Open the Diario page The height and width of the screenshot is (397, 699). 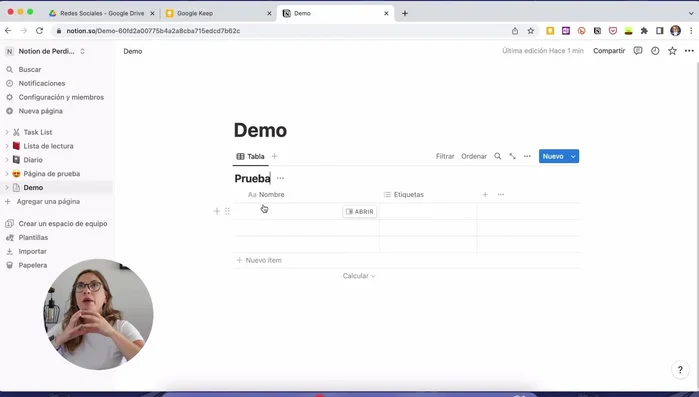tap(33, 160)
